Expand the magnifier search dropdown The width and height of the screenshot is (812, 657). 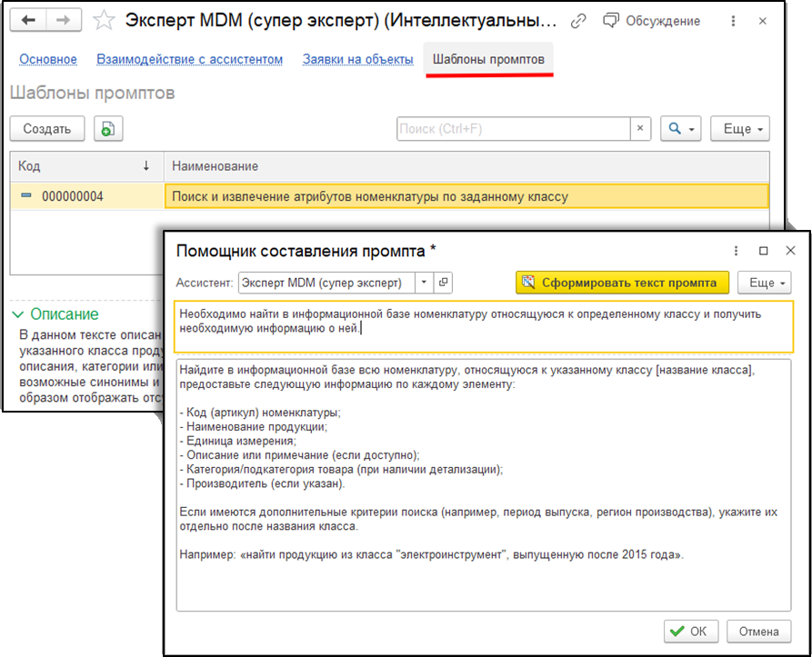pyautogui.click(x=681, y=129)
